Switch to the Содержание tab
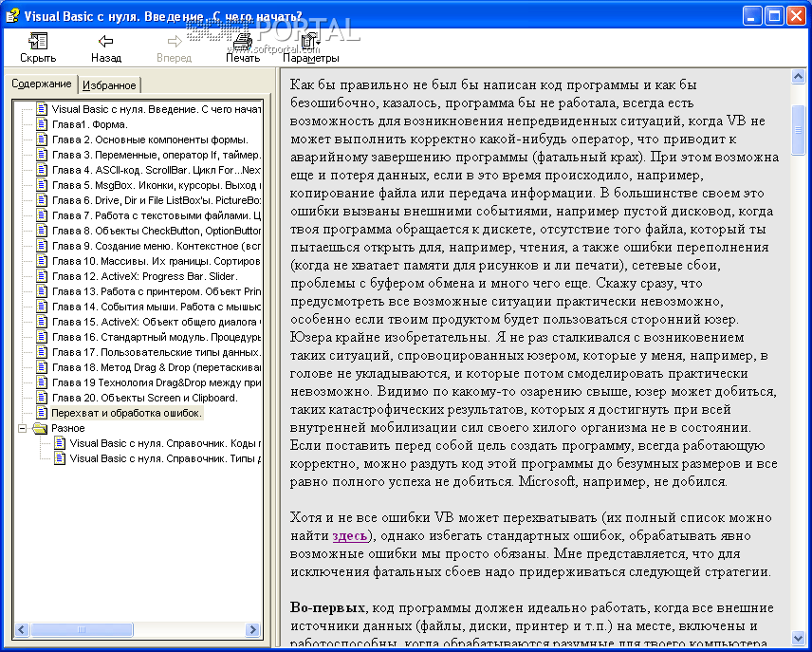The height and width of the screenshot is (652, 812). pyautogui.click(x=42, y=84)
